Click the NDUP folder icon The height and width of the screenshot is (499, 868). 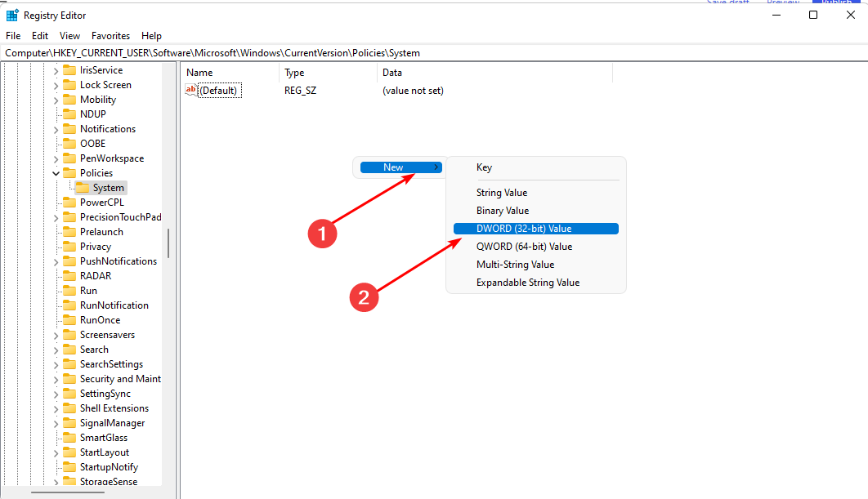point(69,114)
